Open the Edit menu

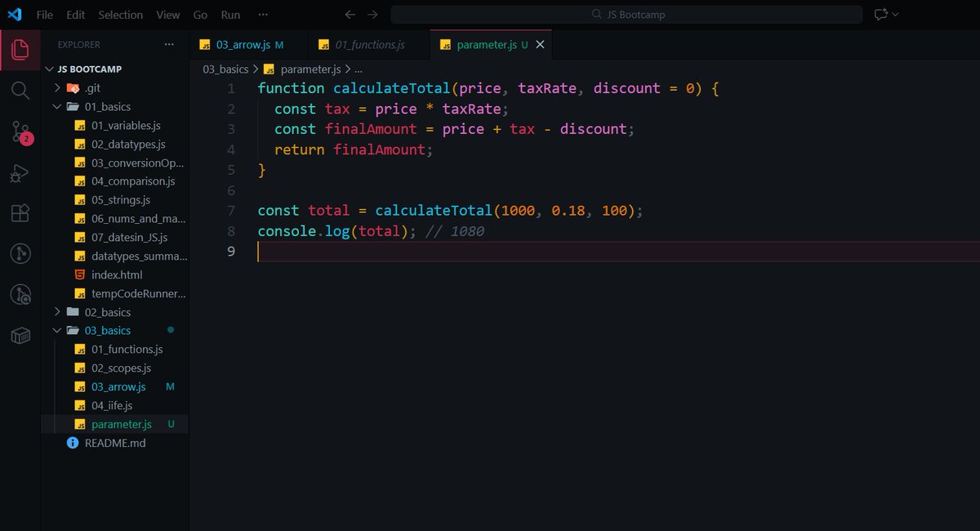pos(75,15)
